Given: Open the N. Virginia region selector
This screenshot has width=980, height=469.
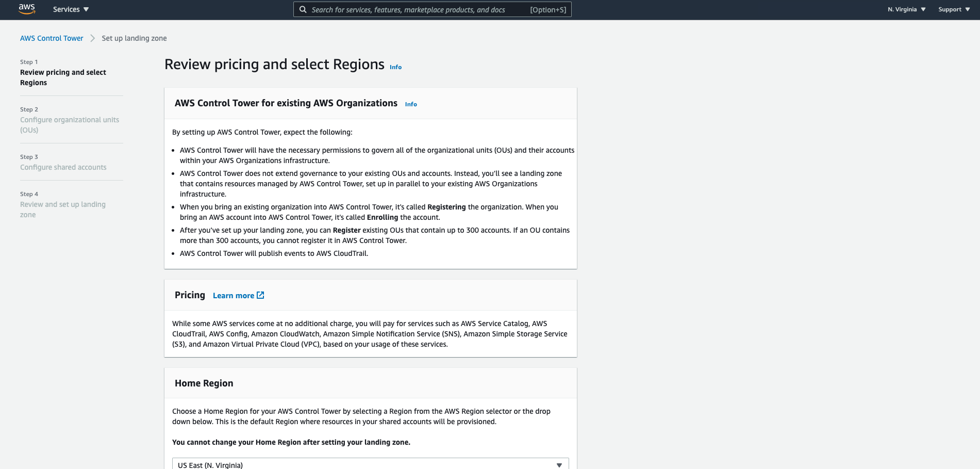Looking at the screenshot, I should [906, 9].
